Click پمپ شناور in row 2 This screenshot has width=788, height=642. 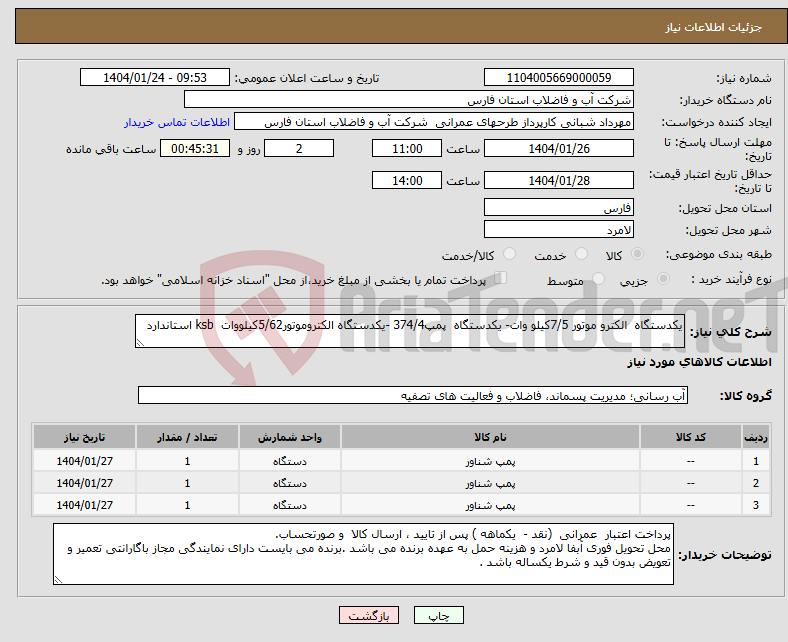[490, 483]
